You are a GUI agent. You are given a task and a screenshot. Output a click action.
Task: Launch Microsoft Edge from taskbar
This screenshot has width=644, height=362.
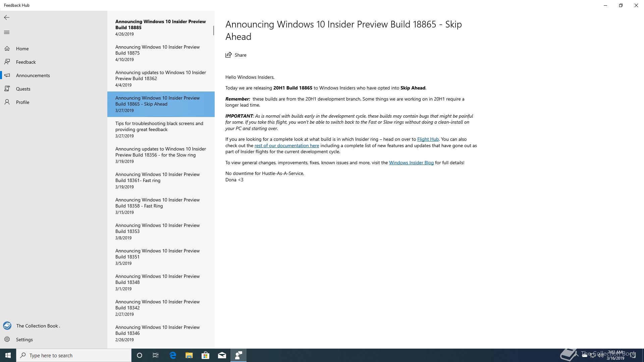coord(173,355)
